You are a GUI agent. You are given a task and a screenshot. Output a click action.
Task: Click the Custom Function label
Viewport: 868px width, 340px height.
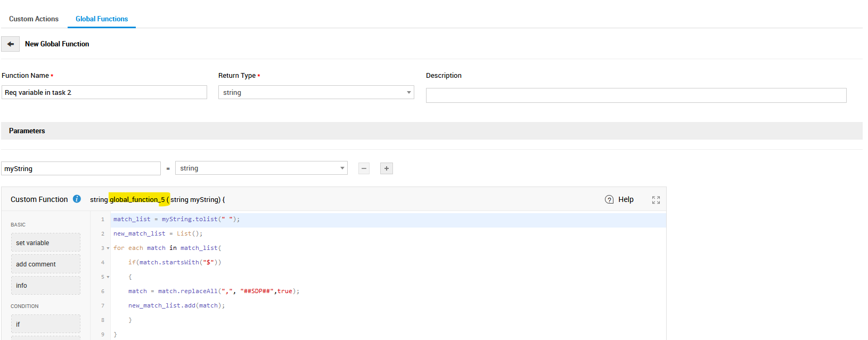tap(39, 199)
